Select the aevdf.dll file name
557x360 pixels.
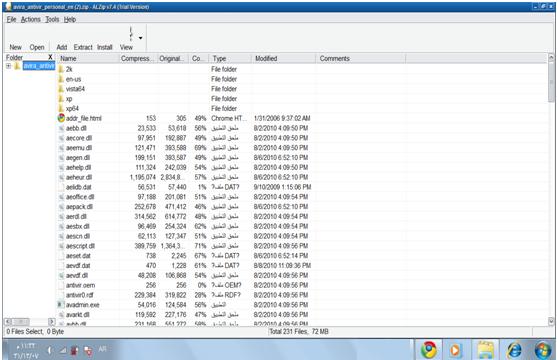pyautogui.click(x=77, y=275)
